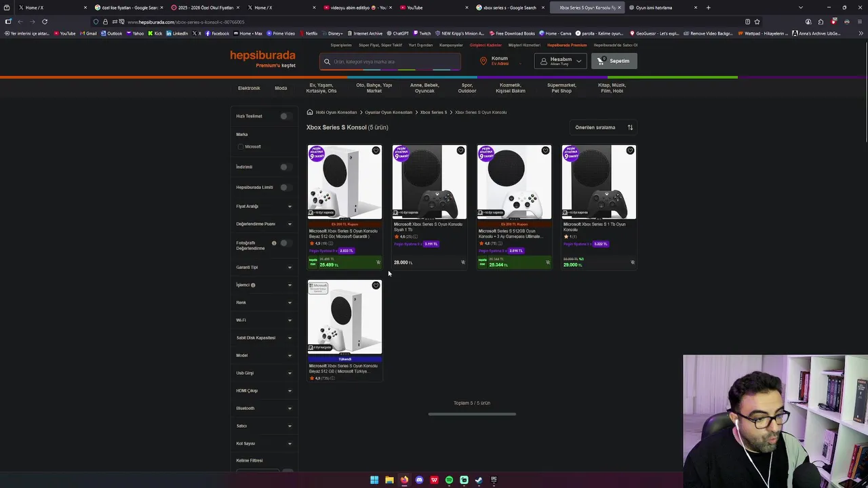The width and height of the screenshot is (868, 488).
Task: Open the Elektronik category menu
Action: click(249, 88)
